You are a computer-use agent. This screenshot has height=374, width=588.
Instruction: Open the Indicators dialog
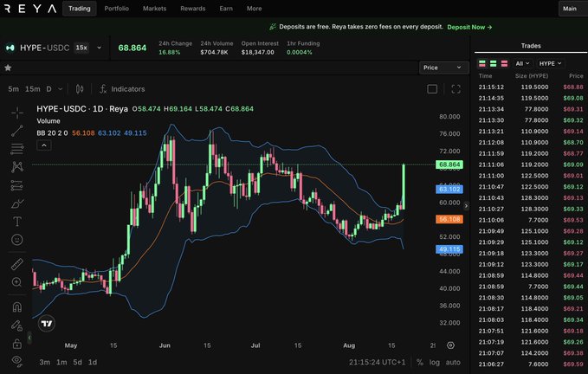point(122,89)
